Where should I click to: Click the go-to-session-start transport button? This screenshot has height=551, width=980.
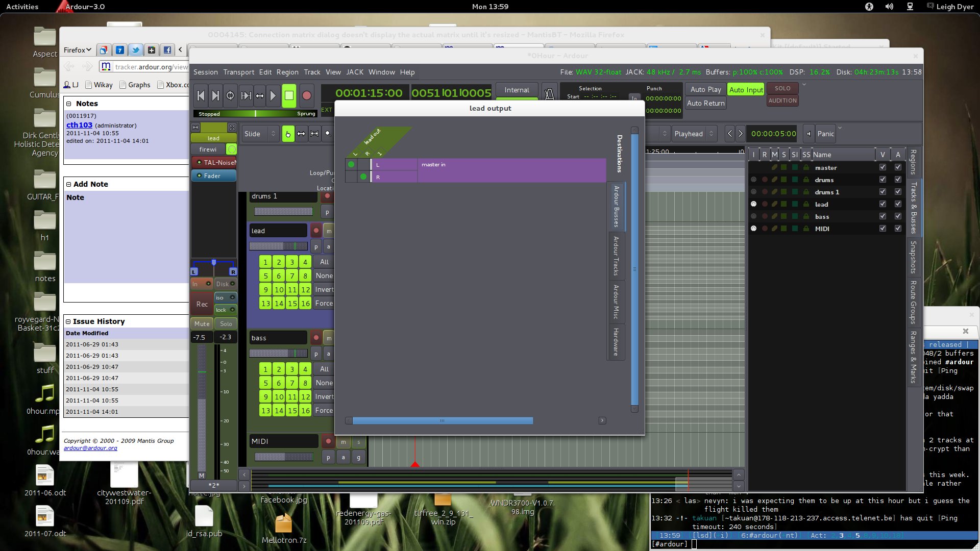[201, 95]
